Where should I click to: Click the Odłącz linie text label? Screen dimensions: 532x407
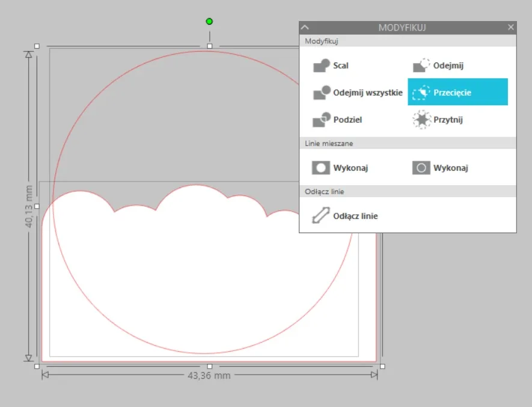click(355, 216)
